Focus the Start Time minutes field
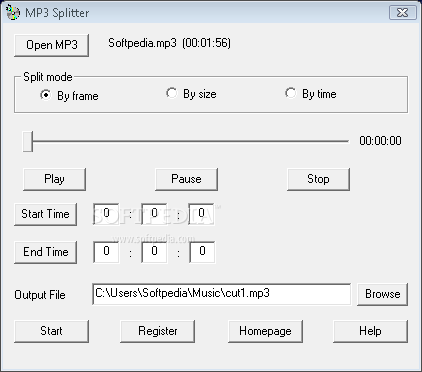 [x=154, y=214]
